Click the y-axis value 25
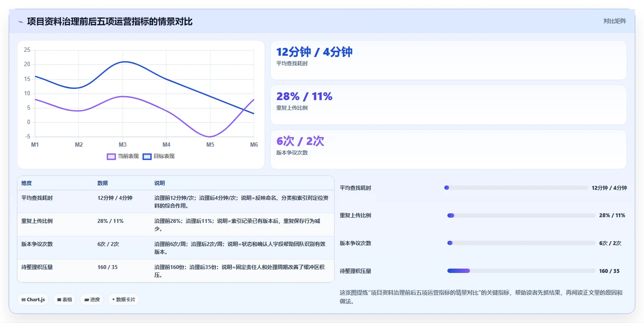644x323 pixels. coord(27,50)
